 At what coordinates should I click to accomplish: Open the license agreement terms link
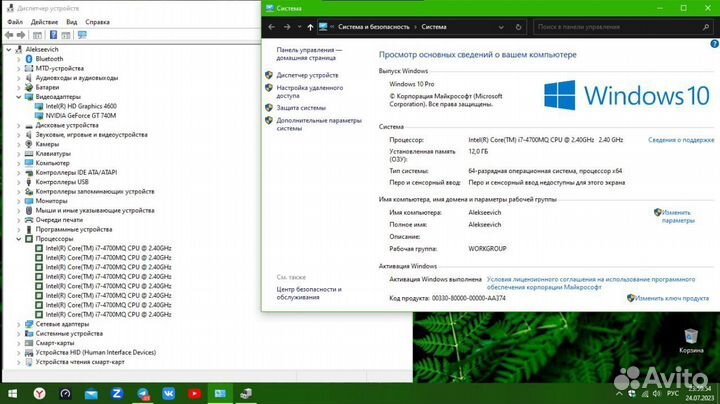click(591, 283)
